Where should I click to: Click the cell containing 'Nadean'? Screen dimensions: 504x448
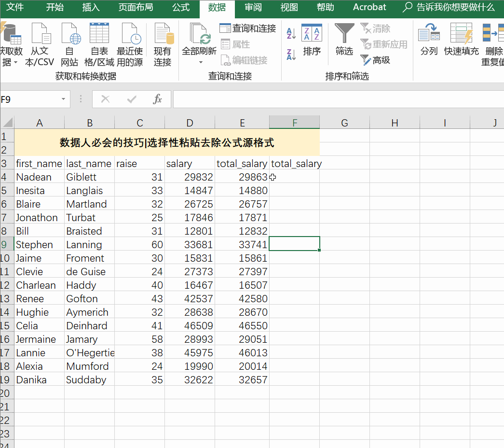(x=39, y=177)
